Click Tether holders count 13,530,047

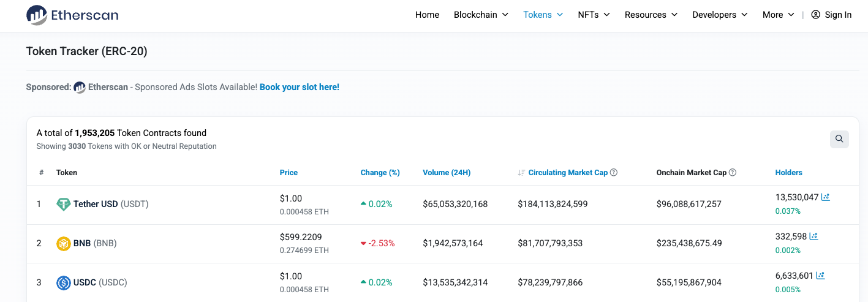797,197
